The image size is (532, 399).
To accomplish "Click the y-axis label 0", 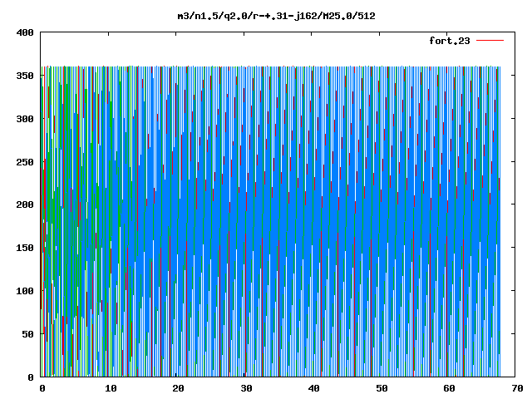I will 31,377.
